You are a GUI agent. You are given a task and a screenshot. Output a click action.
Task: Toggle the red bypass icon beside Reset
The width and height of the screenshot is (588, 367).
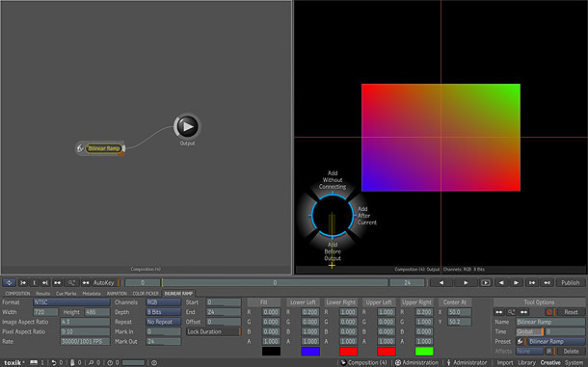tap(550, 312)
